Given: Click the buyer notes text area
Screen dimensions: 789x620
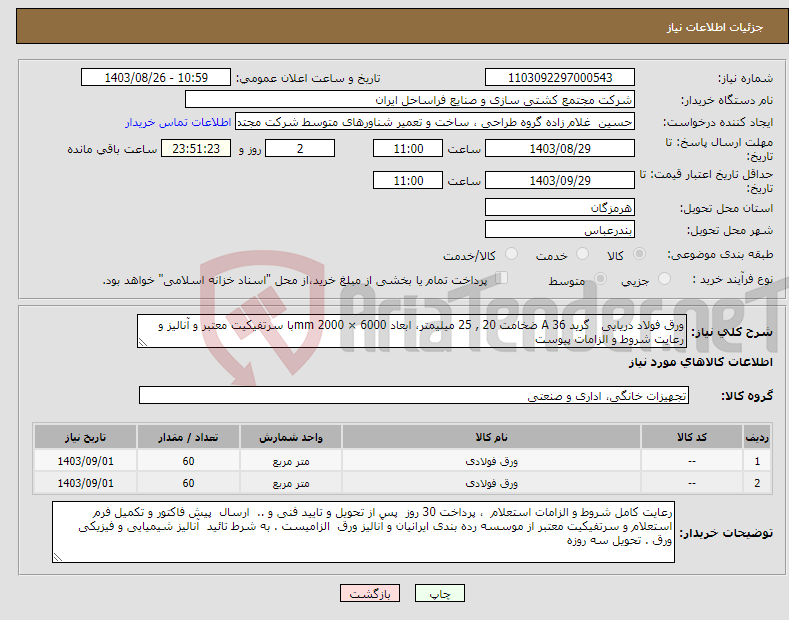Looking at the screenshot, I should (363, 532).
